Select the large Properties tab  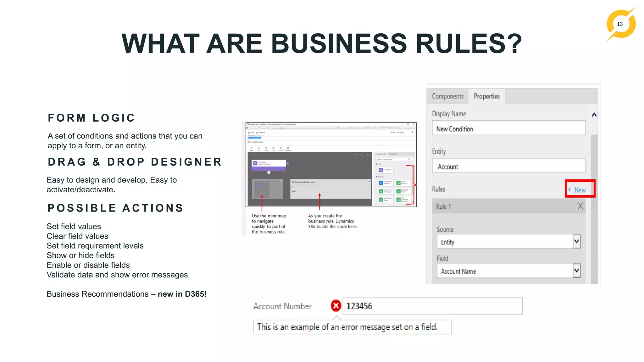(x=487, y=96)
